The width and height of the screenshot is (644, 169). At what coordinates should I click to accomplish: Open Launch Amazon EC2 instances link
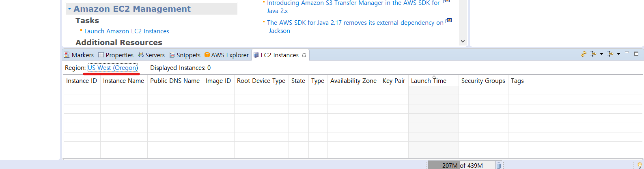127,31
